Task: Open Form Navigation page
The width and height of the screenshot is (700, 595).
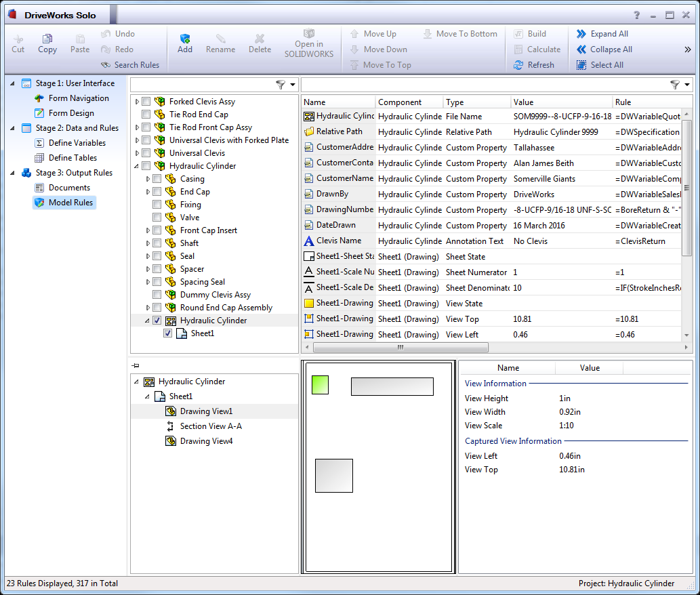Action: (79, 98)
